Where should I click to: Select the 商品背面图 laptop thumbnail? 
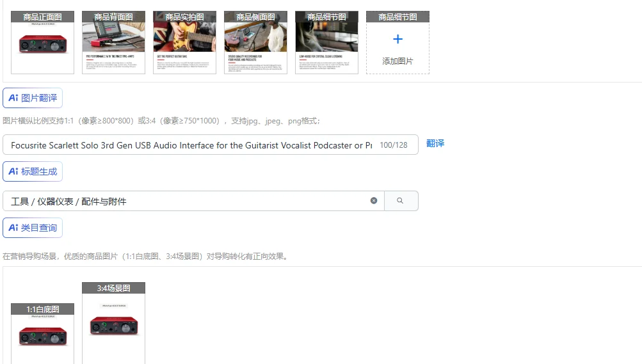coord(113,42)
